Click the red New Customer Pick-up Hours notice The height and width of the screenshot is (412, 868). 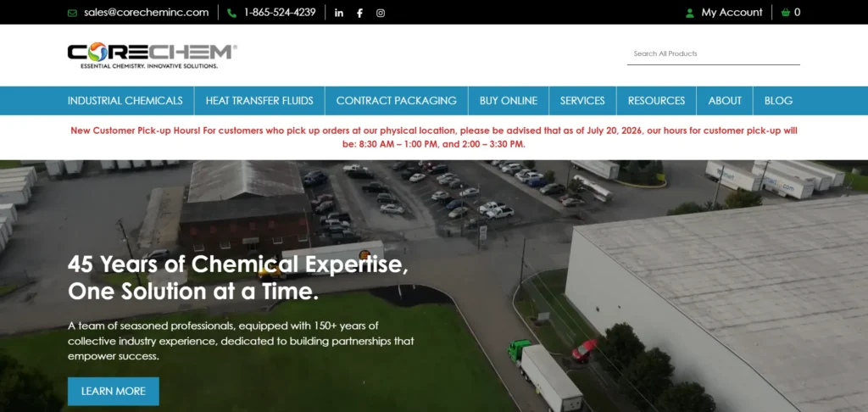tap(434, 137)
